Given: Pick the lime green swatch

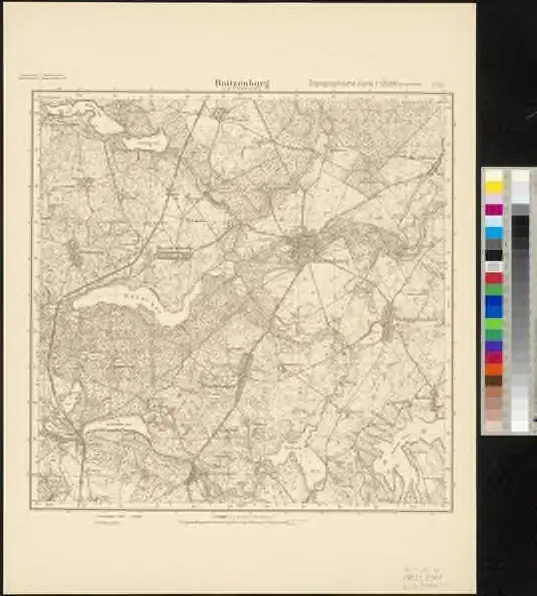Looking at the screenshot, I should 494,324.
